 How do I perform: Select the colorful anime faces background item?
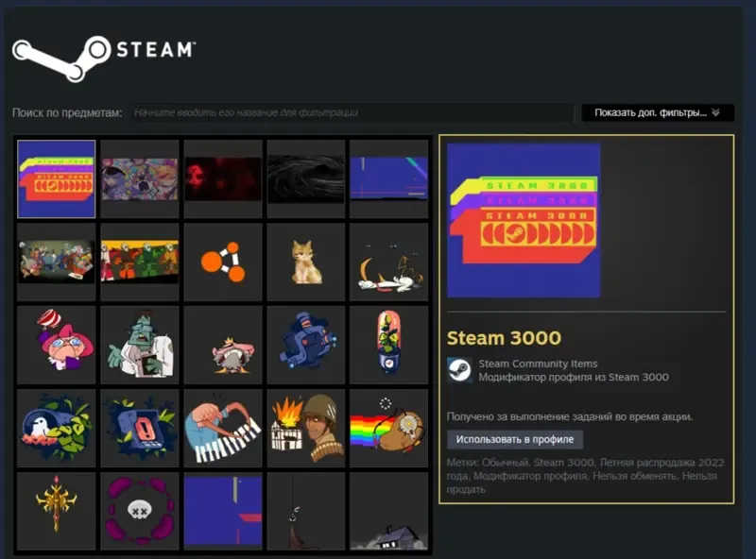point(139,178)
